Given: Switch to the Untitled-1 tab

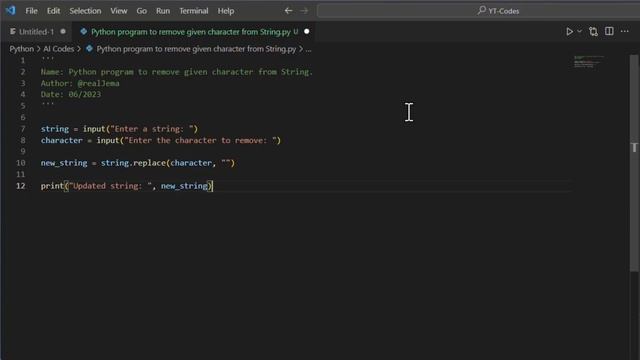Looking at the screenshot, I should tap(36, 32).
